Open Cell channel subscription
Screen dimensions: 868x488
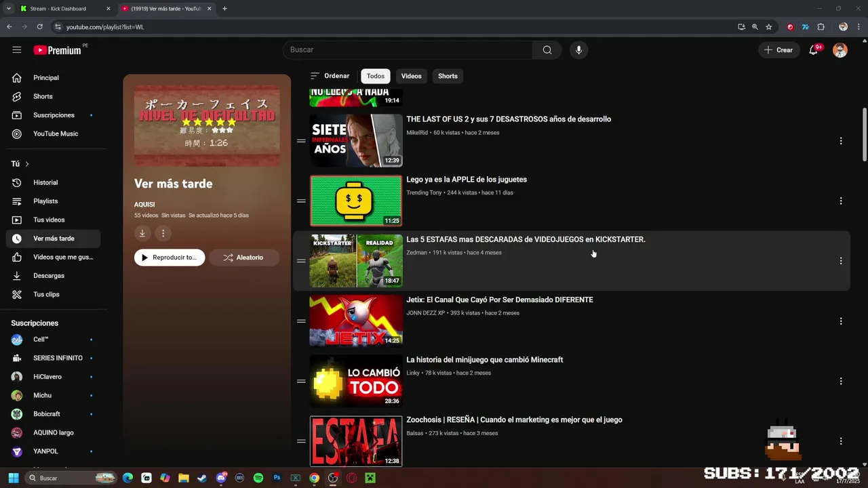pos(54,340)
